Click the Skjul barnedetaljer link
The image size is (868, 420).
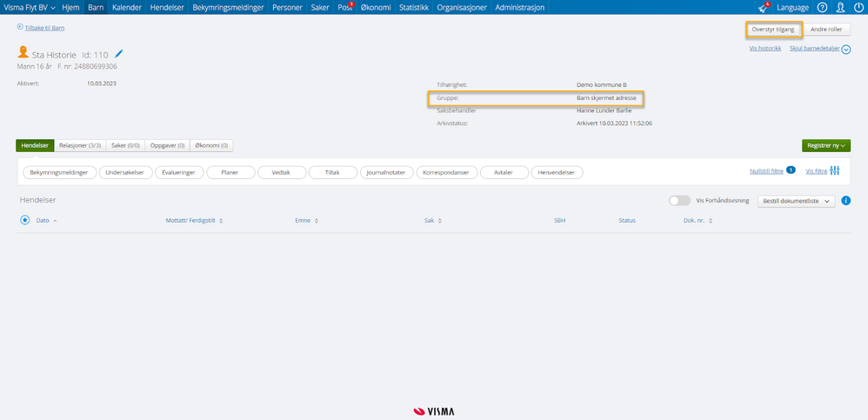(x=815, y=49)
